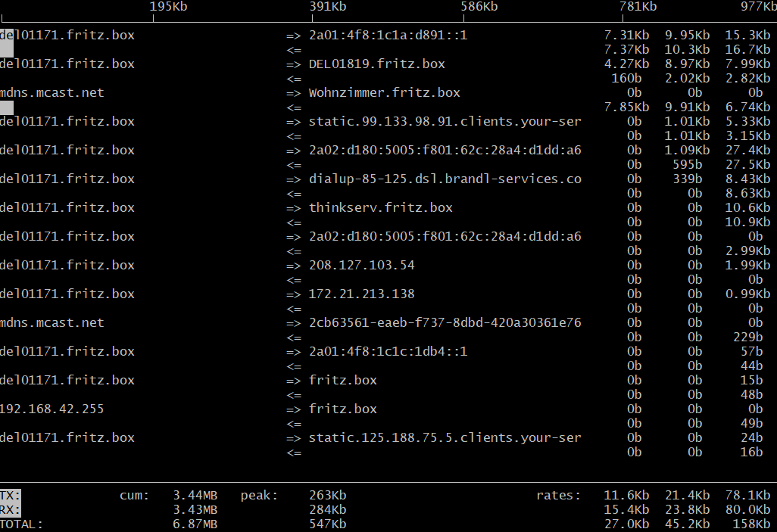777x532 pixels.
Task: Select the 2cb63561-eaeb-f737 UUID host
Action: 445,323
